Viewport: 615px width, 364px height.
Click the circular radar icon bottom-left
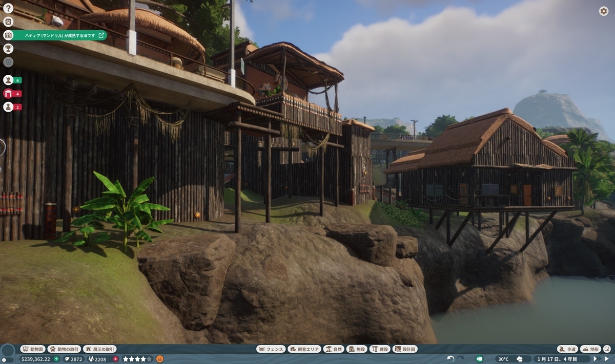point(7,351)
